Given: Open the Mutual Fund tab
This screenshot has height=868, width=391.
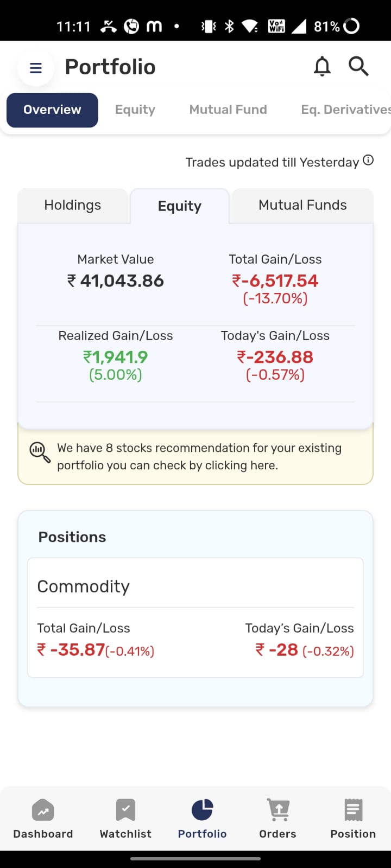Looking at the screenshot, I should (x=228, y=110).
